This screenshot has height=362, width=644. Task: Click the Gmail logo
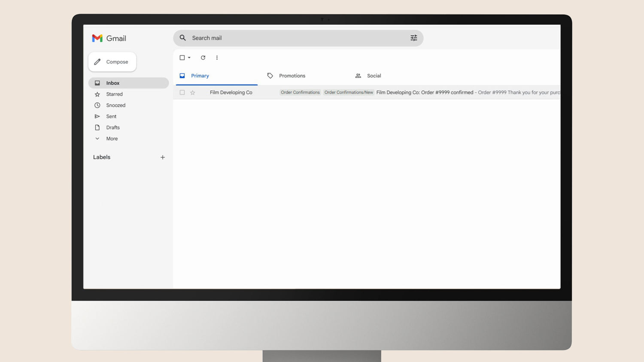point(109,38)
